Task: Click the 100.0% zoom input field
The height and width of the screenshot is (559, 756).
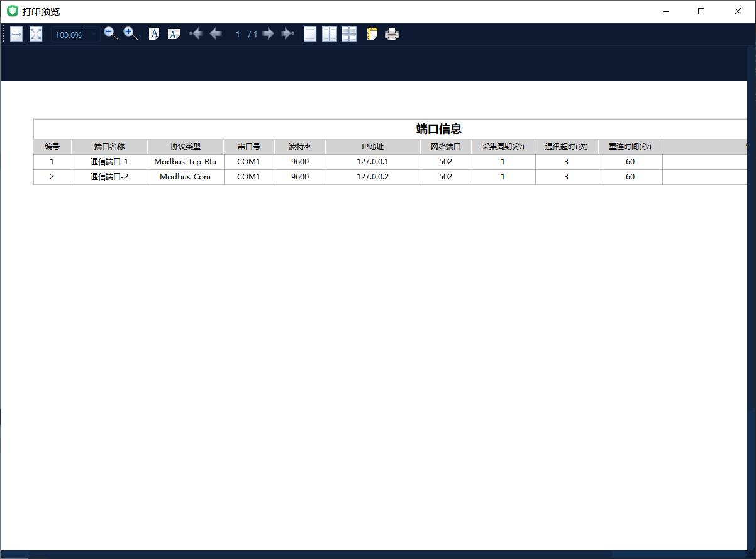Action: (69, 35)
